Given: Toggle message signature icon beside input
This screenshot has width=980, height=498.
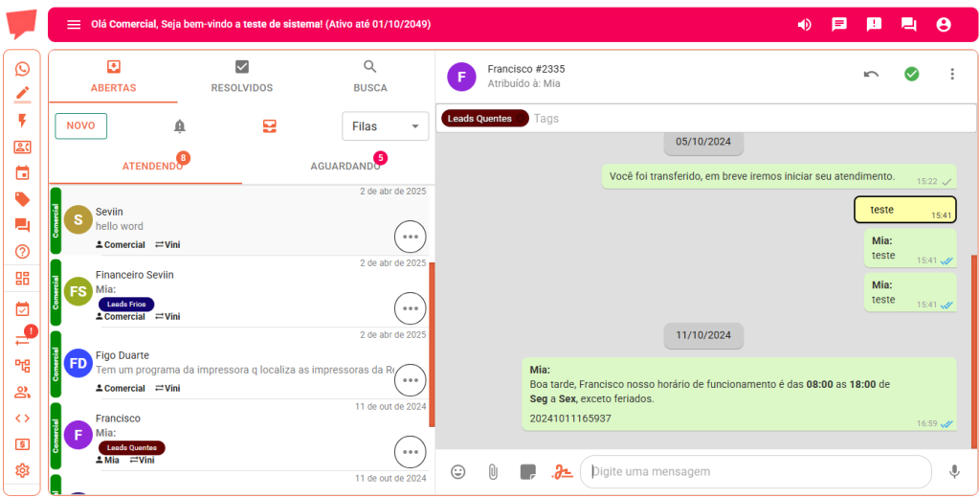Looking at the screenshot, I should pyautogui.click(x=561, y=471).
